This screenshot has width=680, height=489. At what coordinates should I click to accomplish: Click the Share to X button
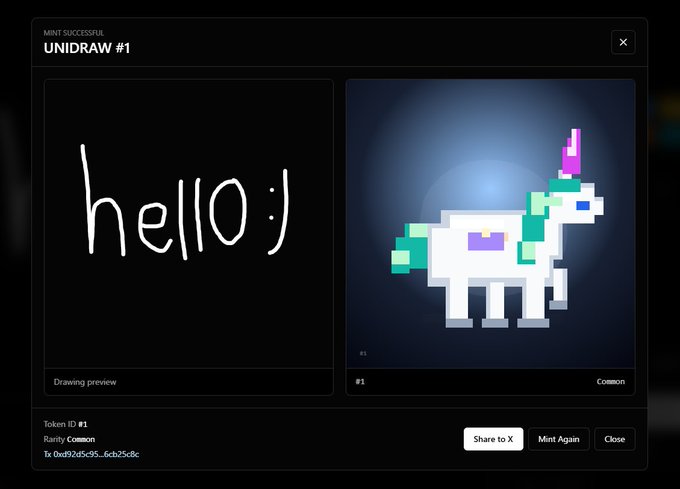(494, 439)
